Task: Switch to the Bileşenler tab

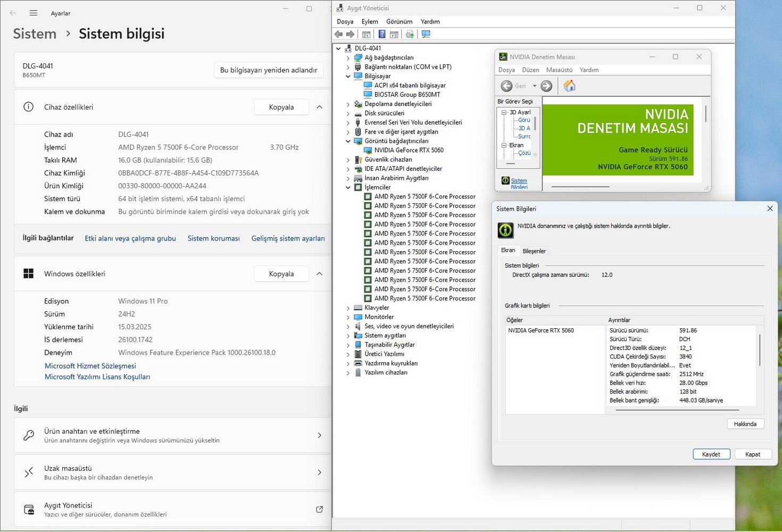Action: [534, 251]
